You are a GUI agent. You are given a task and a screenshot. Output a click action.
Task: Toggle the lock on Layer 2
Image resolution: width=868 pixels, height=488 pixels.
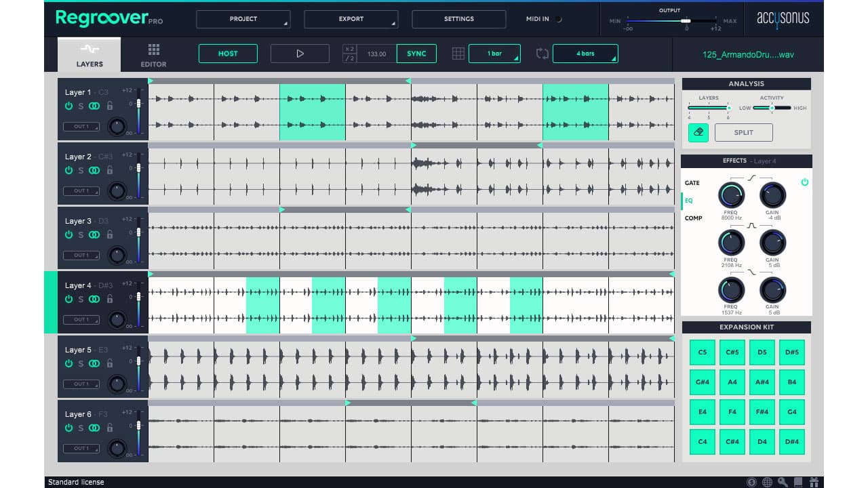(x=109, y=170)
